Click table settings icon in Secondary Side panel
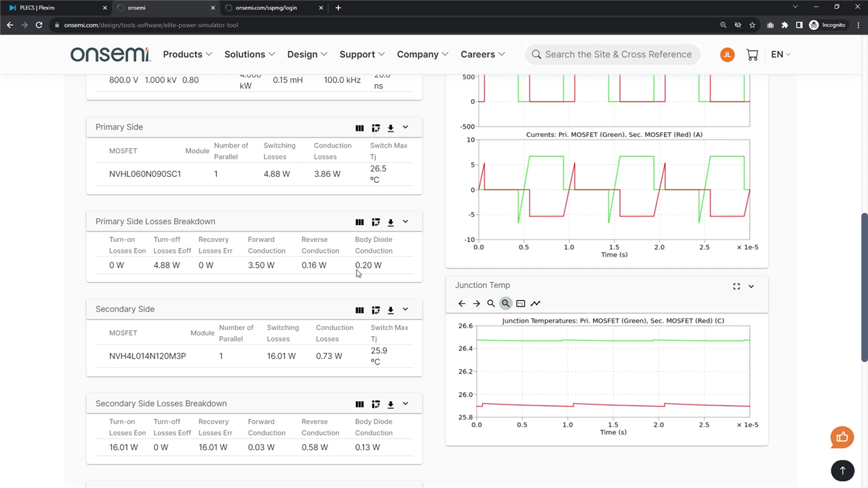 (376, 310)
